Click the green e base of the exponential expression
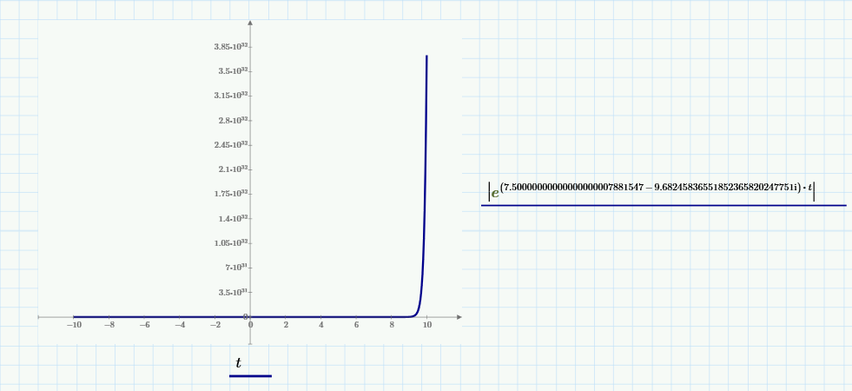This screenshot has height=391, width=852. pyautogui.click(x=495, y=193)
